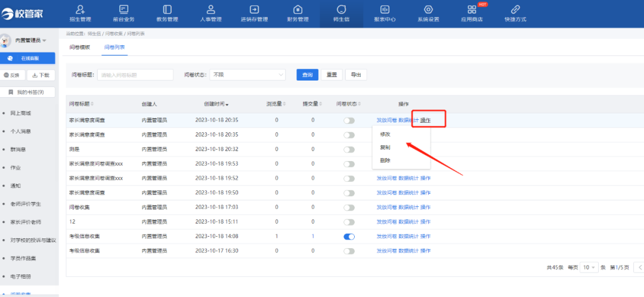Open the 应用商店 icon with HOT badge

pyautogui.click(x=472, y=10)
